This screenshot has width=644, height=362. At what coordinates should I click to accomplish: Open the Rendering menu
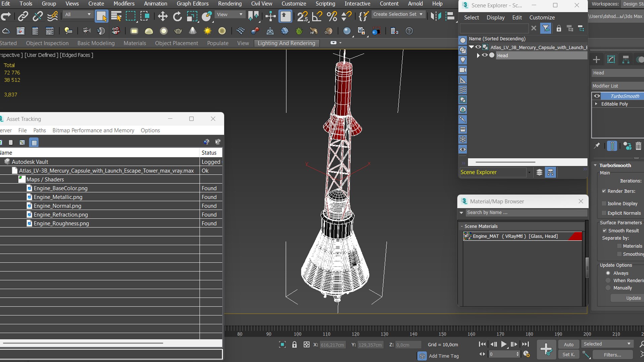[x=230, y=4]
